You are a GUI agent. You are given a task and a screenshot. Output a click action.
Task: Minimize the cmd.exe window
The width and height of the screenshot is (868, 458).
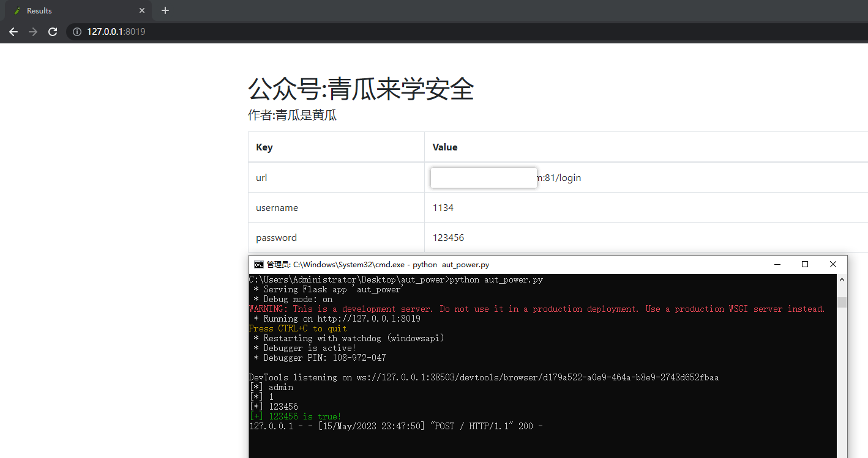click(x=777, y=265)
